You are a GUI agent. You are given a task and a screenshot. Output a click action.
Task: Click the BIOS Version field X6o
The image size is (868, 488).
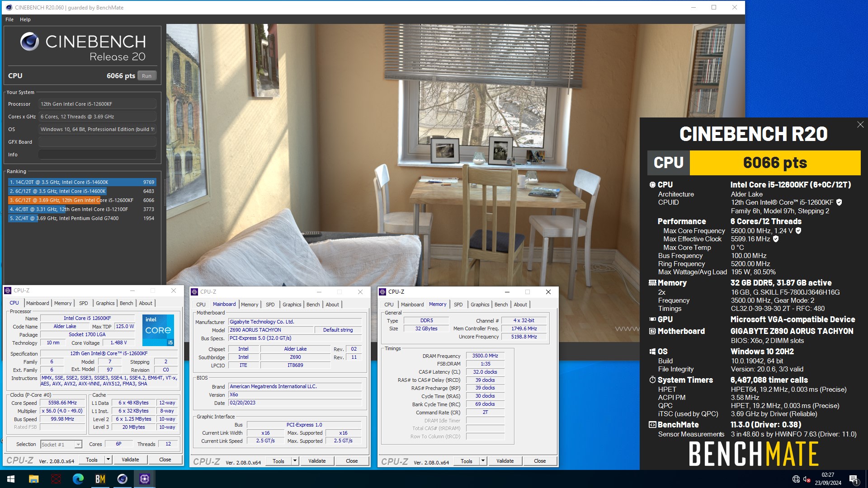coord(295,395)
